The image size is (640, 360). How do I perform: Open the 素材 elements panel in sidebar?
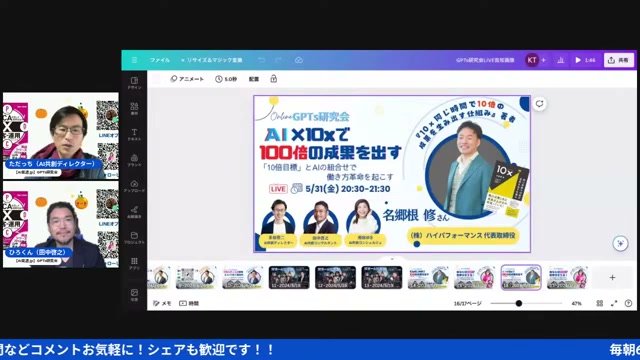pos(134,109)
